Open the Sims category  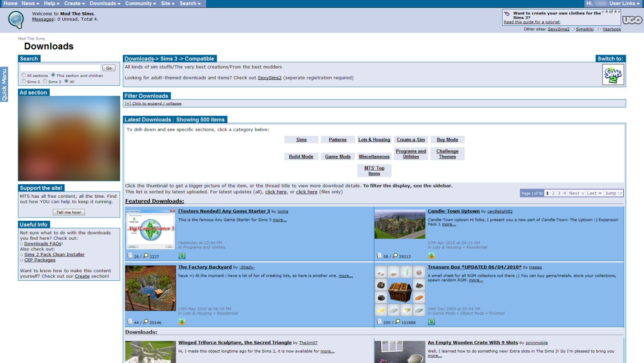301,140
